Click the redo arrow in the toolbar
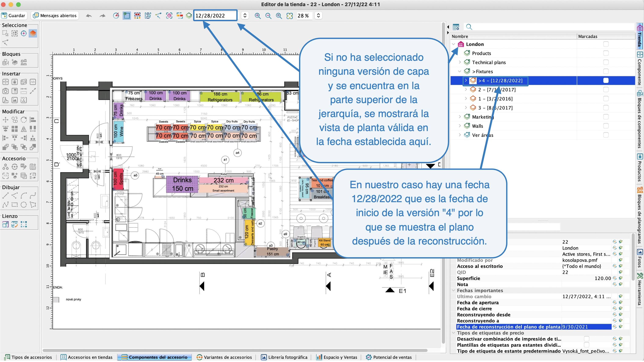Screen dimensions: 644x362 point(102,16)
